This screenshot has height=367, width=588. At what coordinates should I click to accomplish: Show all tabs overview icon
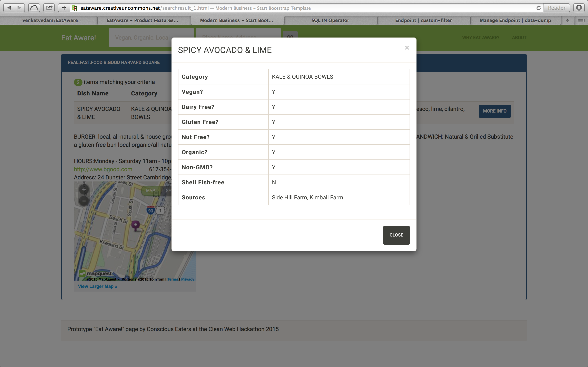pos(581,20)
